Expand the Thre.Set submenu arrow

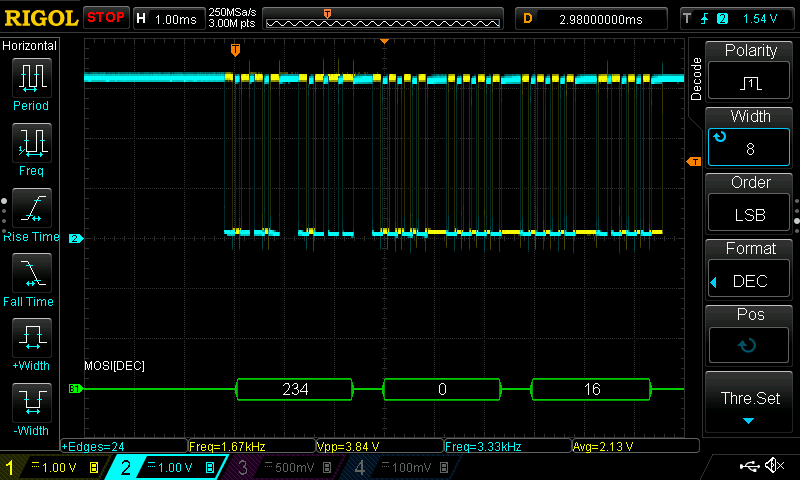tap(748, 422)
